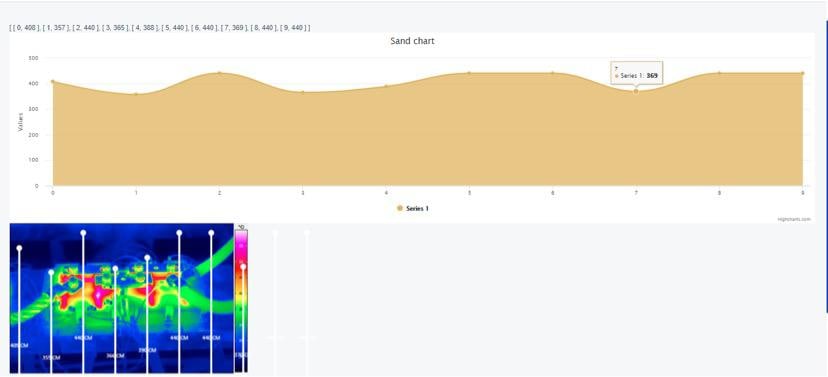
Task: Select the top handle of the 408CM marker
Action: point(19,248)
